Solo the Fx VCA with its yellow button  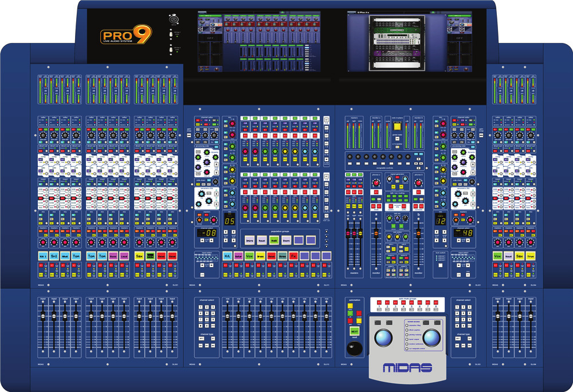click(x=291, y=274)
